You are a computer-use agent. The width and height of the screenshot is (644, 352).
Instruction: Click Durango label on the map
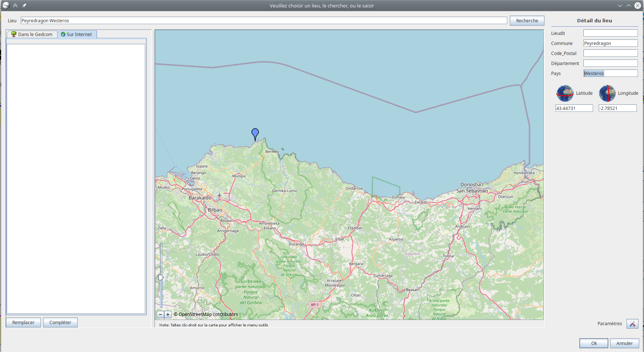click(x=296, y=244)
